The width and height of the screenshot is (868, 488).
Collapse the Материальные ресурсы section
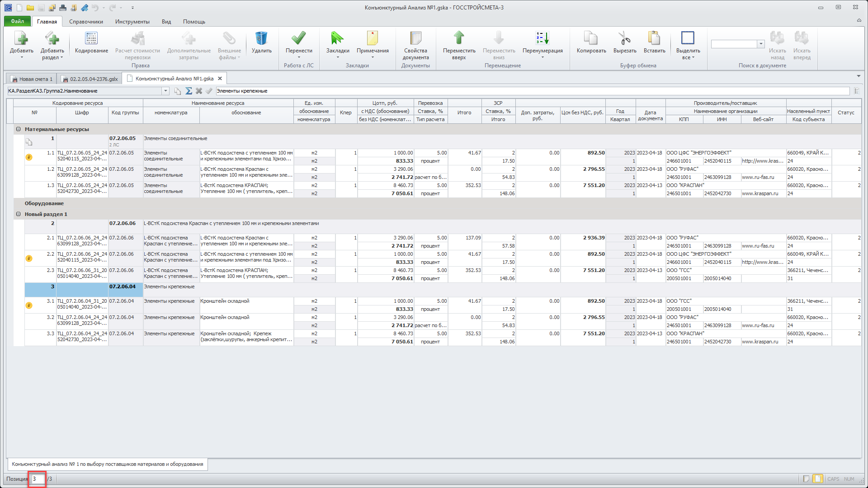(x=19, y=129)
